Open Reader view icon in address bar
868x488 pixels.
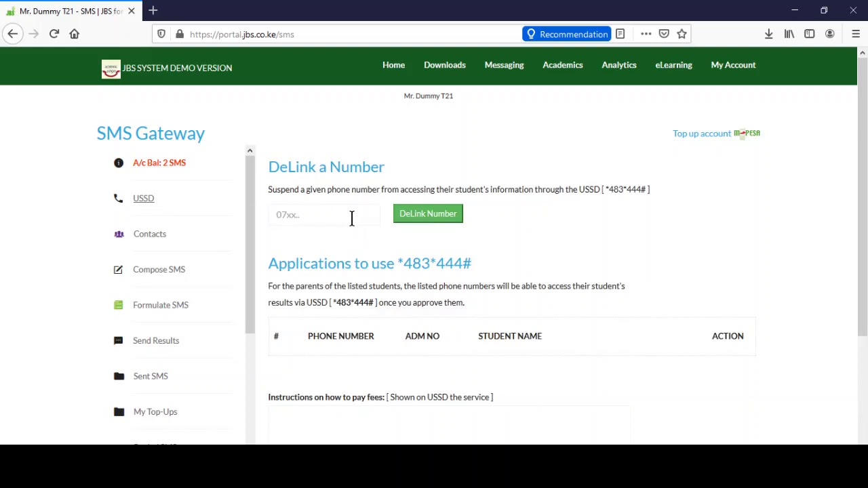[x=620, y=34]
